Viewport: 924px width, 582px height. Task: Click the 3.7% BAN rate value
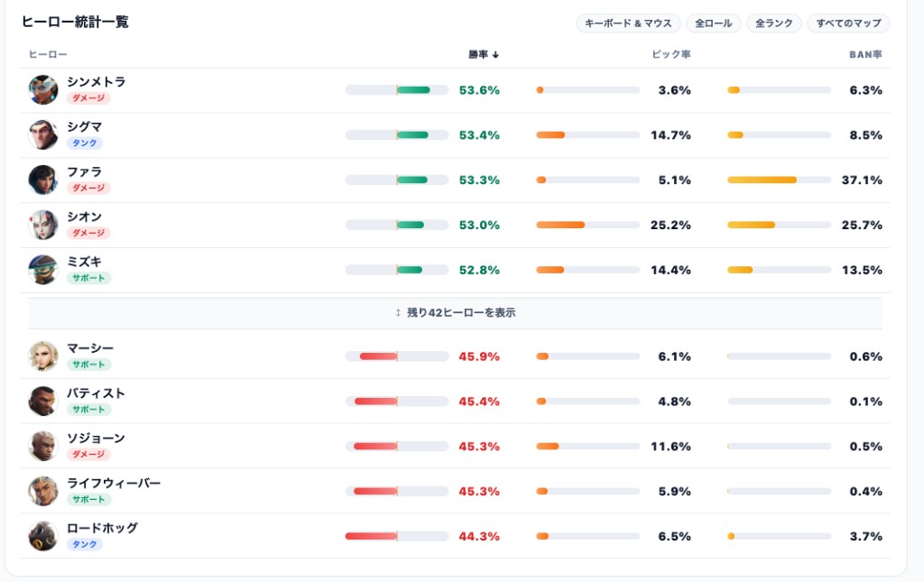[x=865, y=536]
